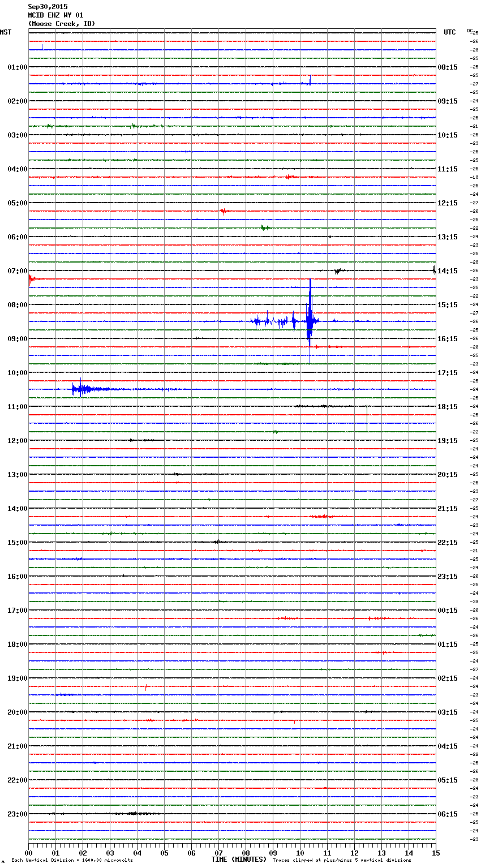This screenshot has width=481, height=868.
Task: Click the green vertical spike below 18:15 UTC
Action: coord(367,419)
